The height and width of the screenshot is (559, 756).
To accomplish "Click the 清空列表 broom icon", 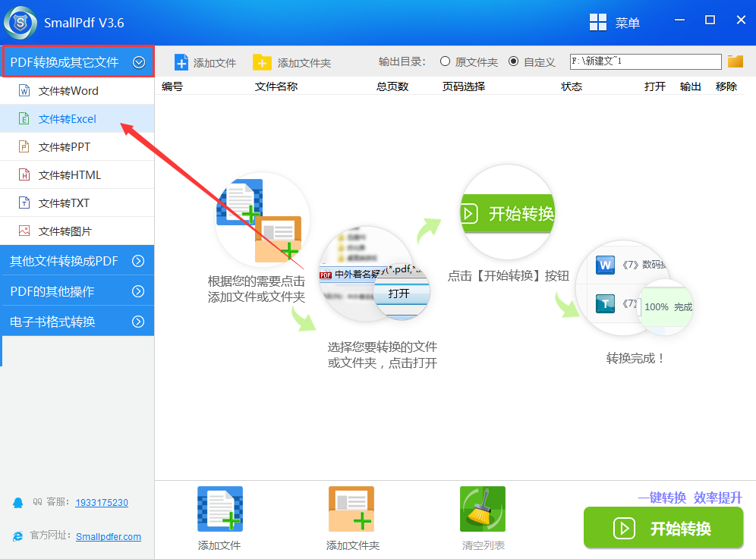I will coord(482,509).
